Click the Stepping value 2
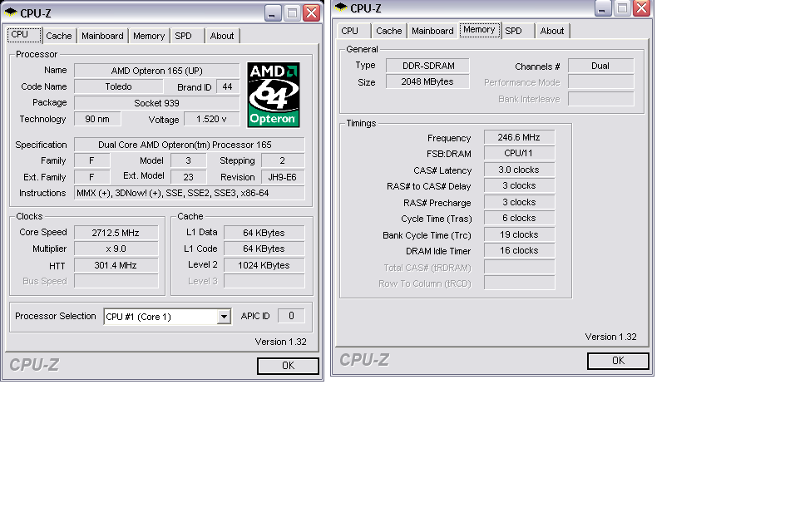This screenshot has width=800, height=532. tap(283, 160)
